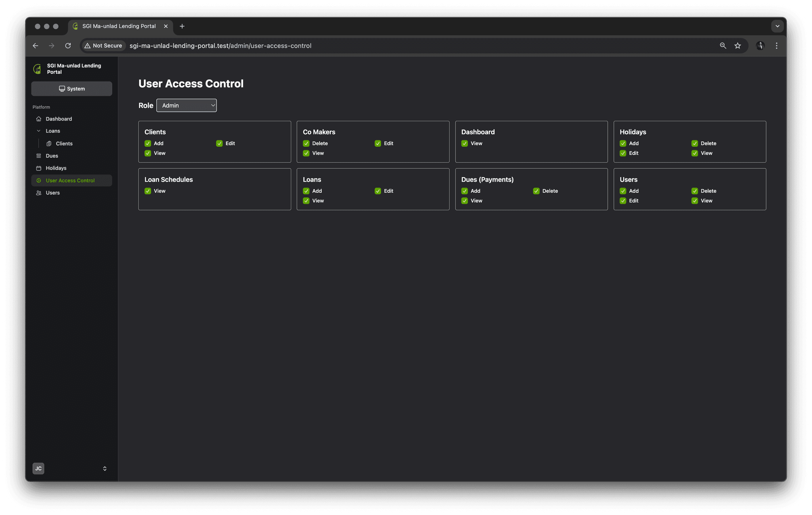This screenshot has height=515, width=812.
Task: Uncheck Delete permission under Holidays
Action: coord(695,143)
